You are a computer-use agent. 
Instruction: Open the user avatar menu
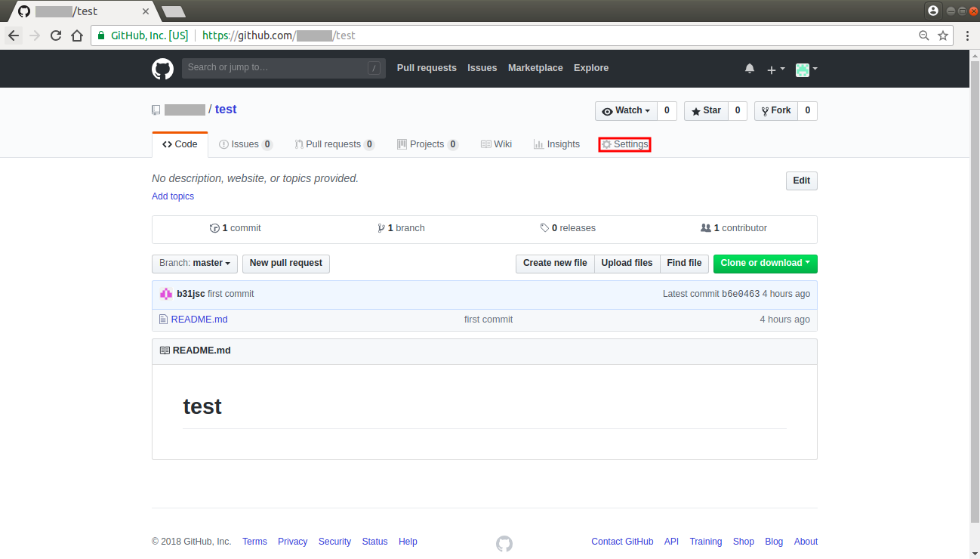tap(806, 69)
